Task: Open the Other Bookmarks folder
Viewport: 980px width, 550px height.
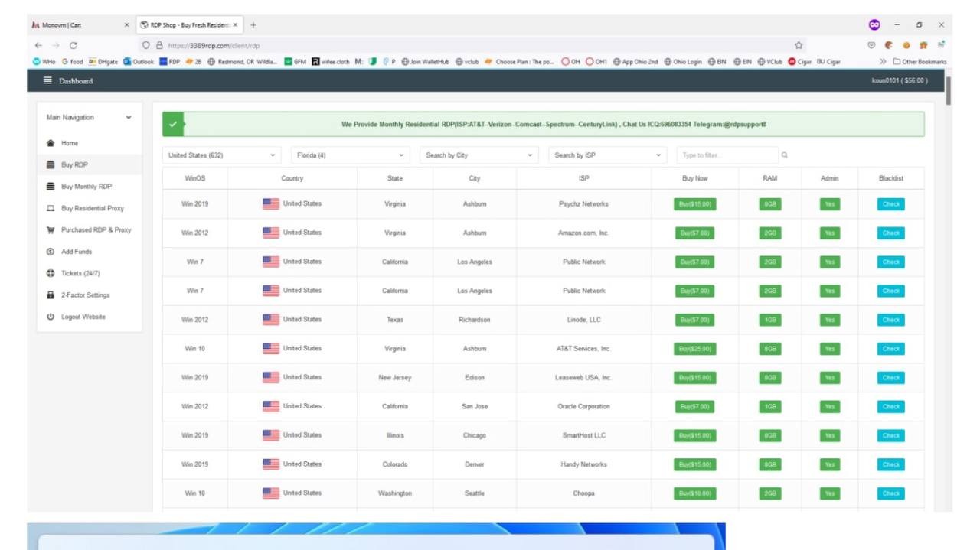Action: (x=920, y=62)
